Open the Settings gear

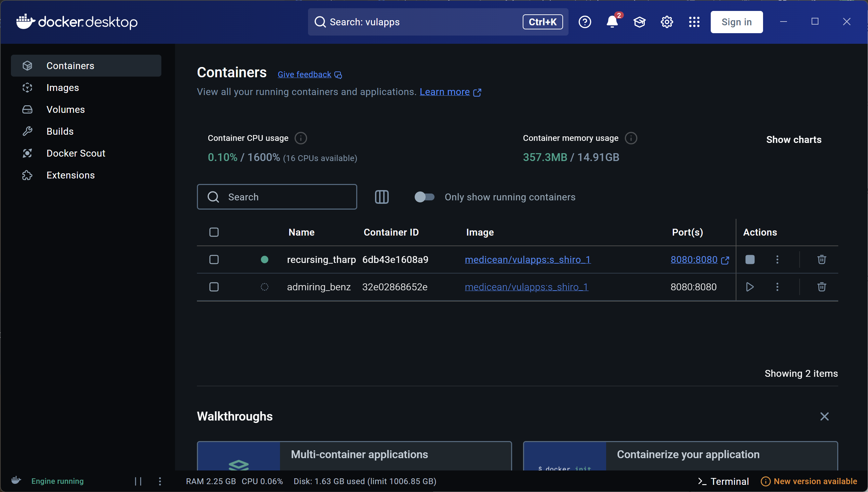(x=667, y=22)
